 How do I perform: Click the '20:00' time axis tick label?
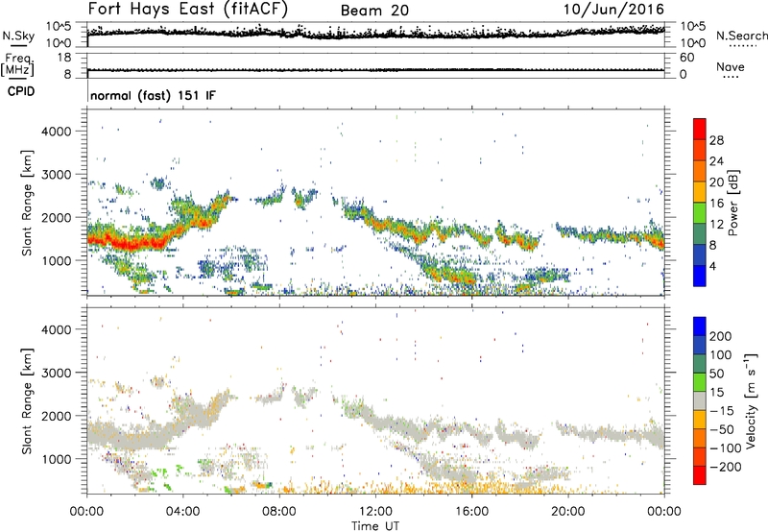click(x=567, y=512)
